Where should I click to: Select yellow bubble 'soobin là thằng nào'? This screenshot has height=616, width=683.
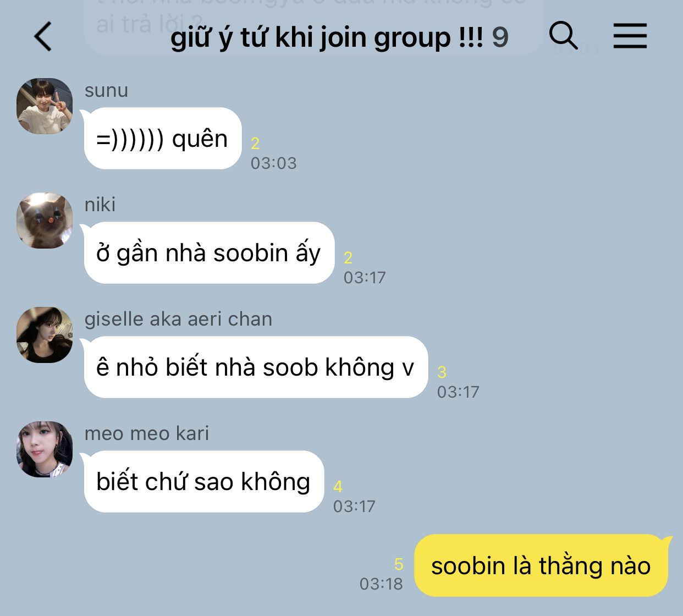[x=541, y=565]
